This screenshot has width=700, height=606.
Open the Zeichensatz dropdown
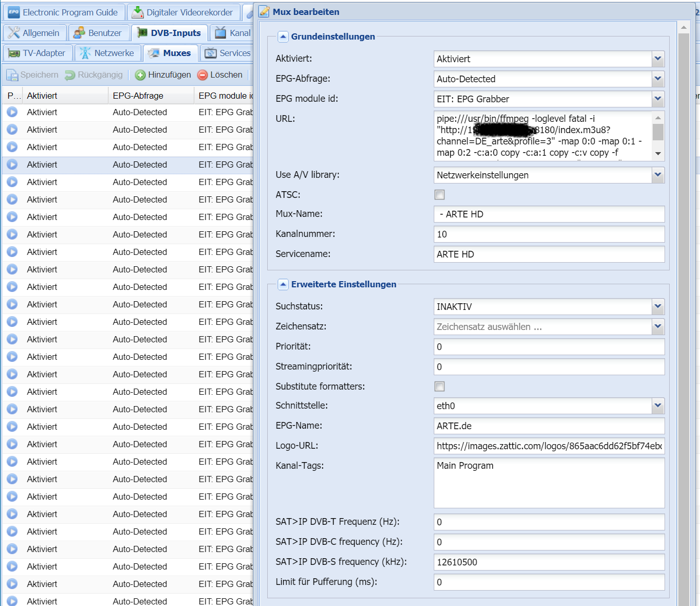point(658,327)
